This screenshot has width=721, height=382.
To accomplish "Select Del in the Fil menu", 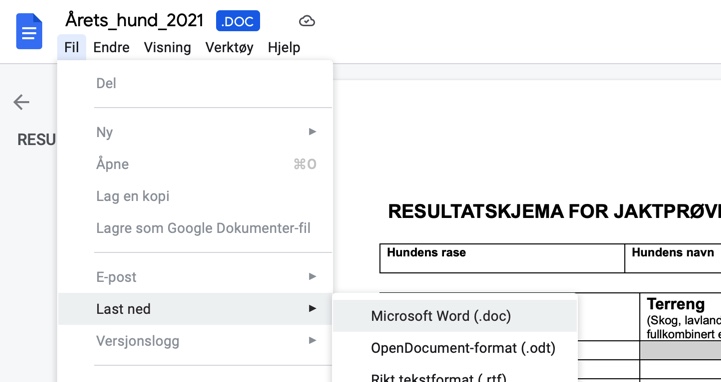I will pyautogui.click(x=195, y=83).
